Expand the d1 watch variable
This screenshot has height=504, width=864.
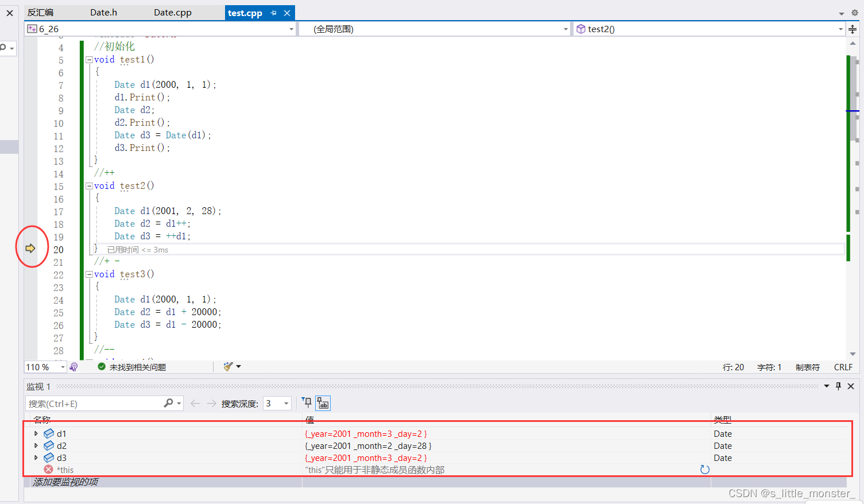pos(36,434)
